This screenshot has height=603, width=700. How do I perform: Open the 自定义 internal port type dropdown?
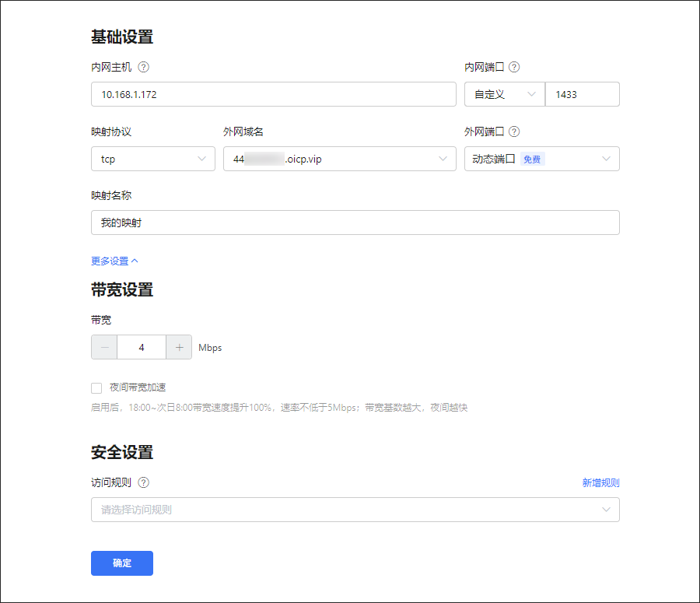[504, 94]
